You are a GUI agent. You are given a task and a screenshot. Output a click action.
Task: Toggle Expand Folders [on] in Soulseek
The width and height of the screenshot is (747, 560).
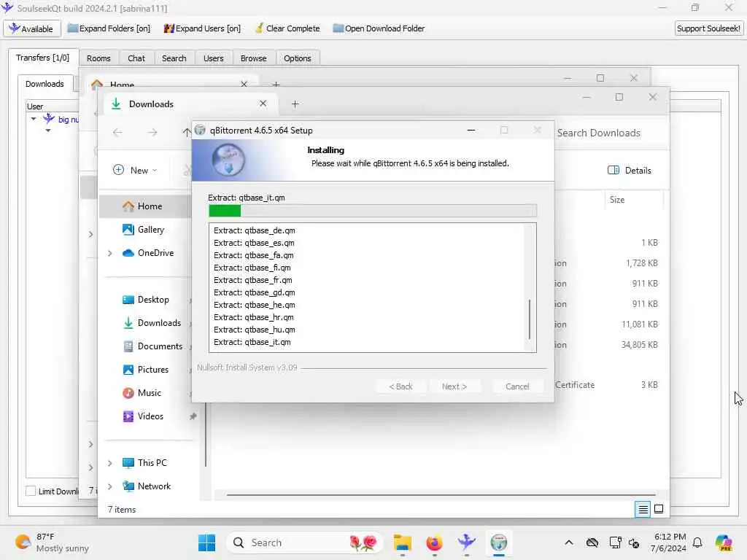point(109,28)
